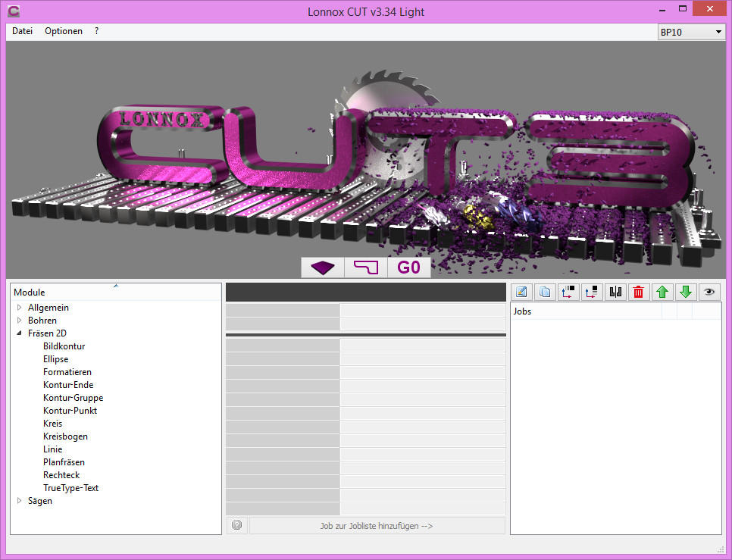Viewport: 732px width, 560px height.
Task: Click the edit job pencil icon
Action: point(521,293)
